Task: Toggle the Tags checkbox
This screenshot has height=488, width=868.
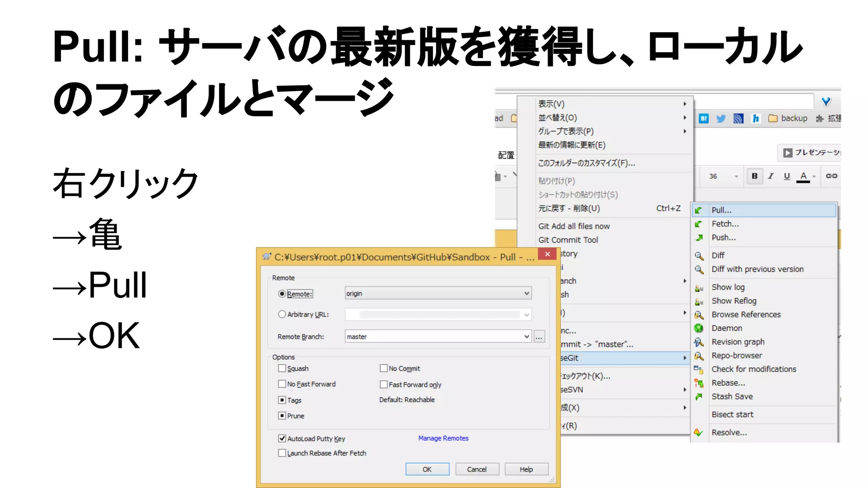Action: click(x=282, y=400)
